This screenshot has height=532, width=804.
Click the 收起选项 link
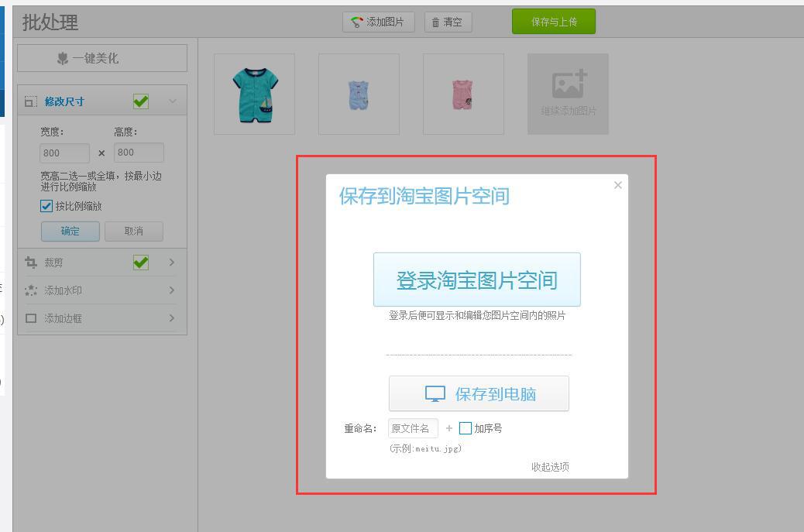pyautogui.click(x=550, y=467)
